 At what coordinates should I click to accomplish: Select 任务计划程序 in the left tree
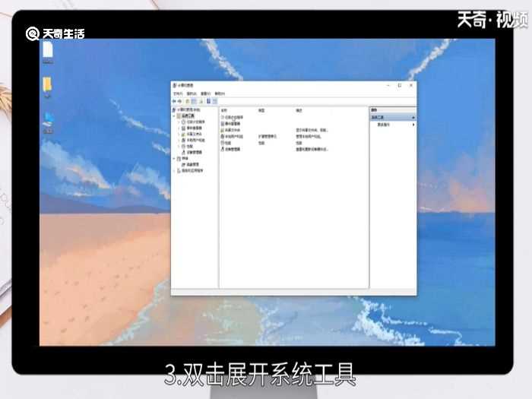pos(196,122)
